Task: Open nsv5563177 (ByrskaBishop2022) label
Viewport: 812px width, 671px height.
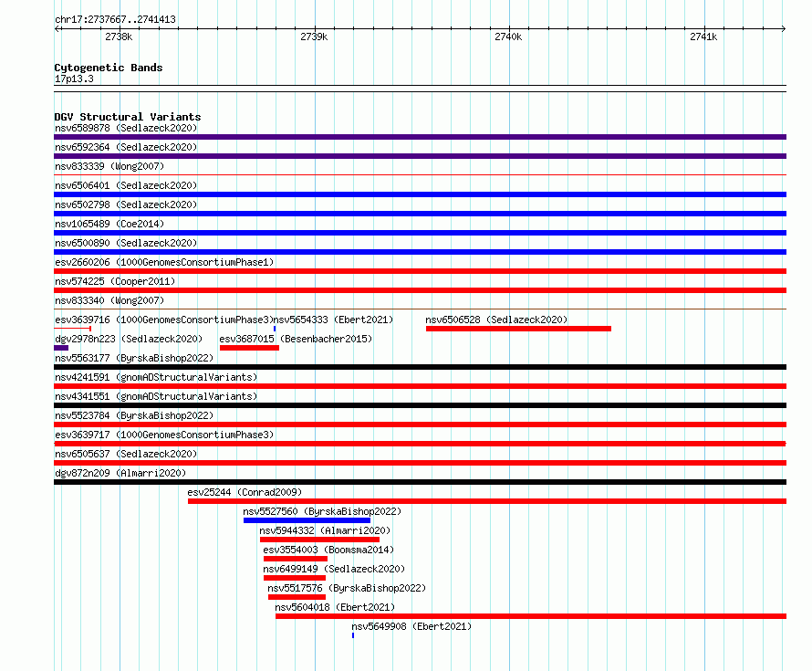Action: (x=134, y=358)
